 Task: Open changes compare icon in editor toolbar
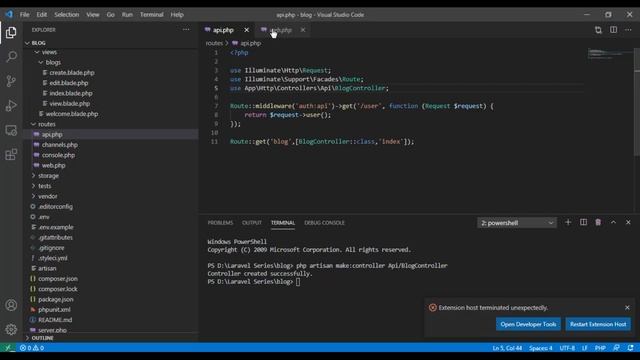click(x=598, y=30)
